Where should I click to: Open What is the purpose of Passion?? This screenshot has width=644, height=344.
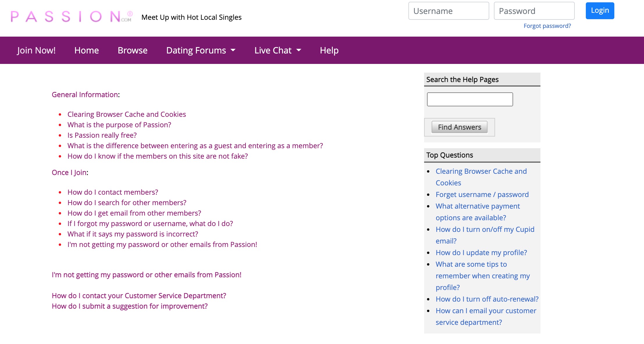119,125
